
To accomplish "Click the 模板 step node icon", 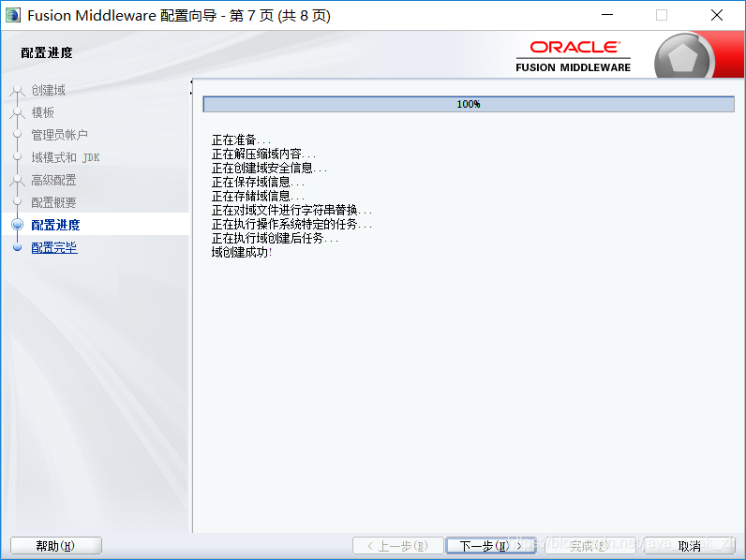I will point(17,112).
